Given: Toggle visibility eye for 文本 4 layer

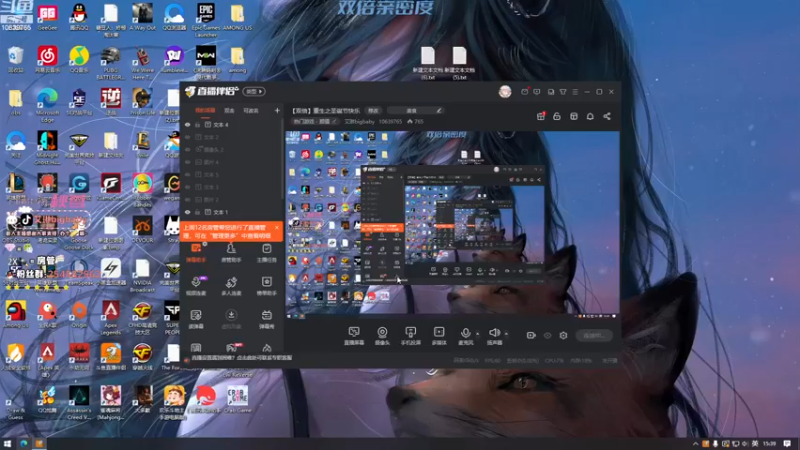Looking at the screenshot, I should [x=187, y=124].
